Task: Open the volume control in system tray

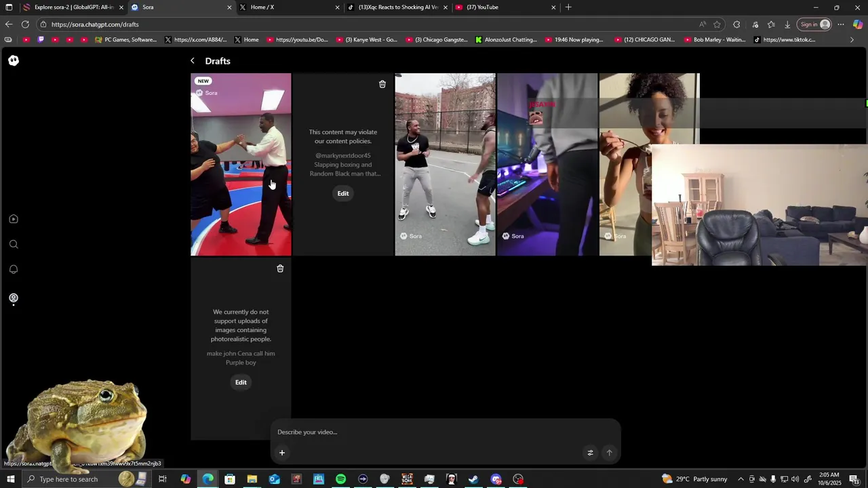Action: click(795, 479)
